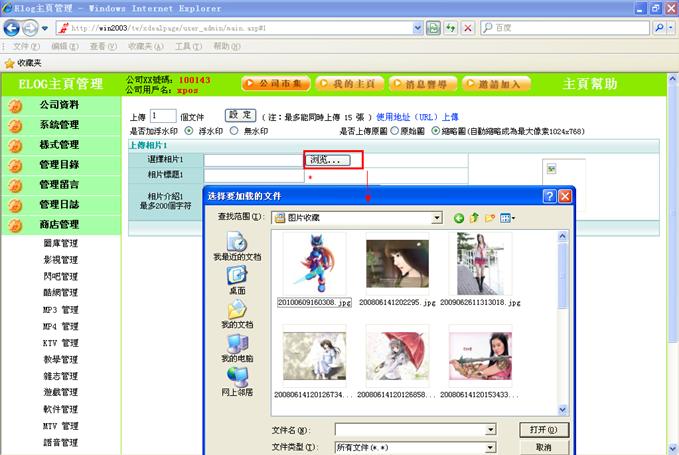Open the 商店管理 sidebar menu

tap(58, 225)
